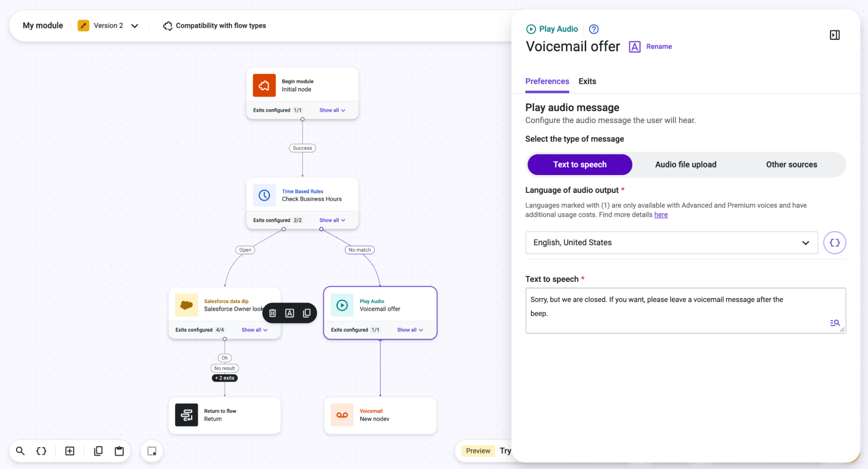Open Compatibility with flow types
Screen dimensions: 868x469
[215, 26]
